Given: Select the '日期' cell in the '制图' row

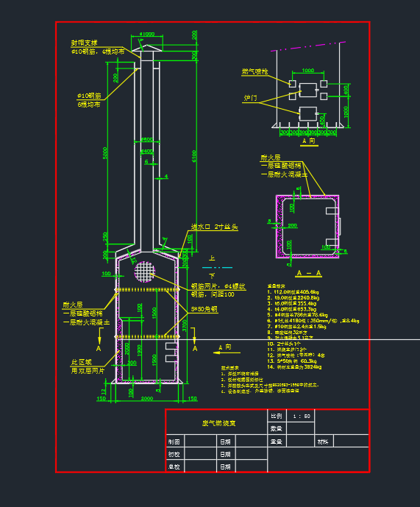Looking at the screenshot, I should 226,442.
